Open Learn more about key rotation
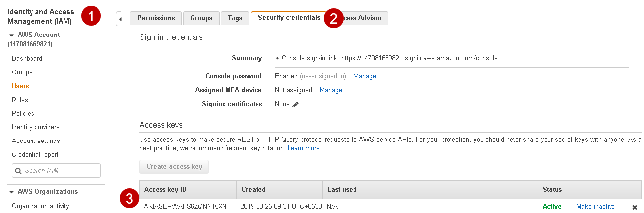The image size is (644, 213). [x=303, y=148]
